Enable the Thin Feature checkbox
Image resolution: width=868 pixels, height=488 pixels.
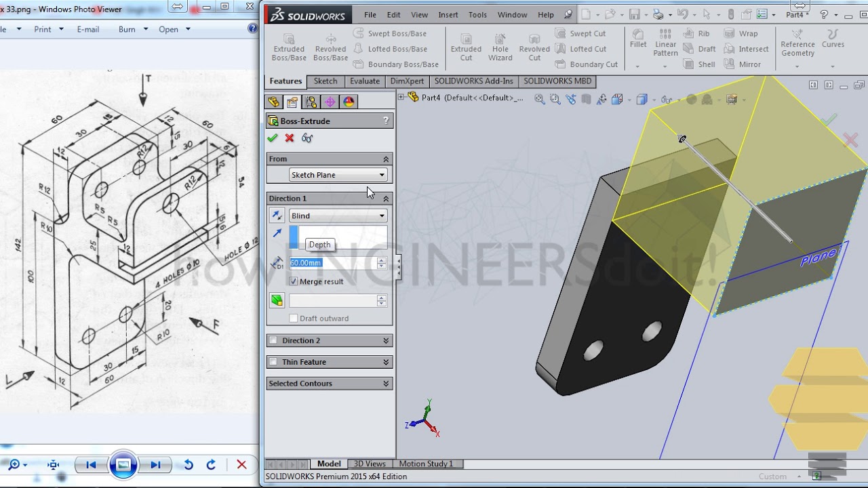pyautogui.click(x=273, y=362)
